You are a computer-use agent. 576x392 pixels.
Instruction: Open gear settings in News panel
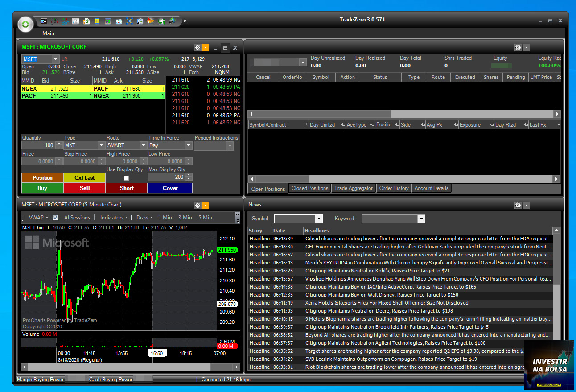pos(518,206)
